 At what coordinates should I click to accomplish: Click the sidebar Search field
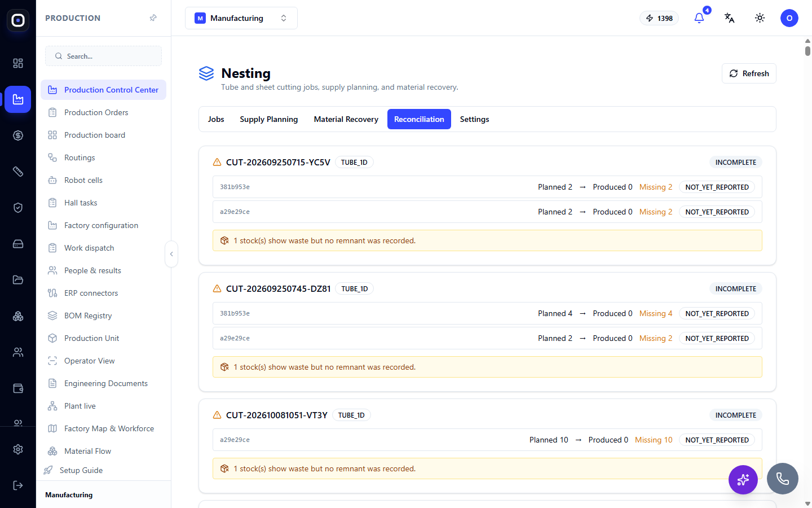[x=103, y=56]
